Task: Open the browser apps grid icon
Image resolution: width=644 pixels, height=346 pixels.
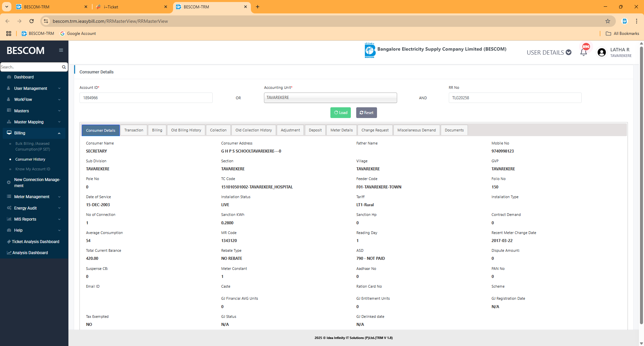Action: coord(9,34)
